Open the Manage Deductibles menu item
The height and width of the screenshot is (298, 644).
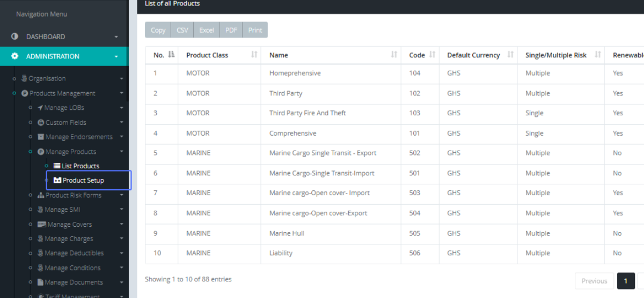pos(74,254)
